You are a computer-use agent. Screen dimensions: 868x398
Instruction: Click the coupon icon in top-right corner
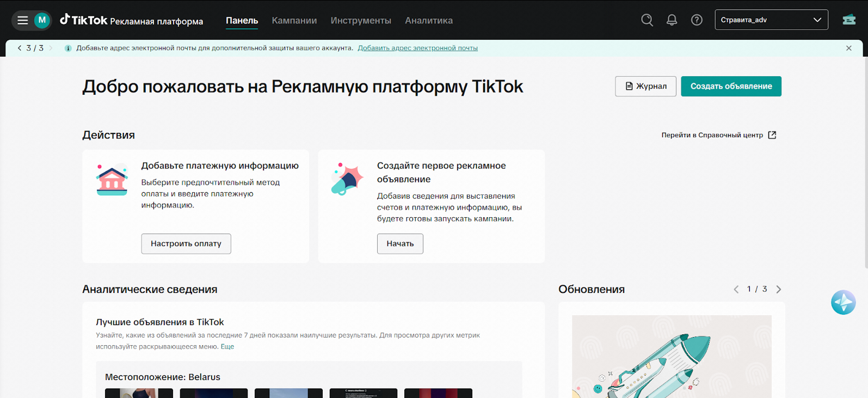tap(848, 20)
